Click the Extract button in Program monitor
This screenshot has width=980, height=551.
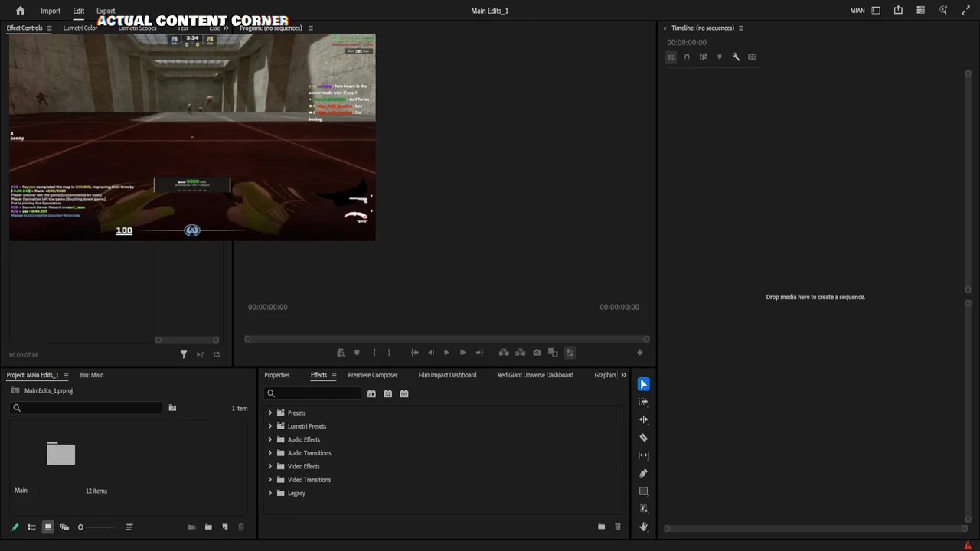(520, 353)
